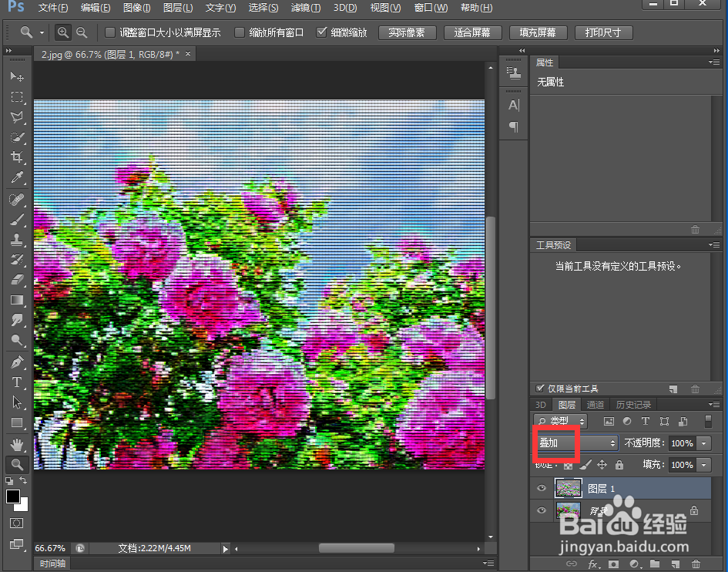This screenshot has height=572, width=728.
Task: Select the Crop tool
Action: coord(17,156)
